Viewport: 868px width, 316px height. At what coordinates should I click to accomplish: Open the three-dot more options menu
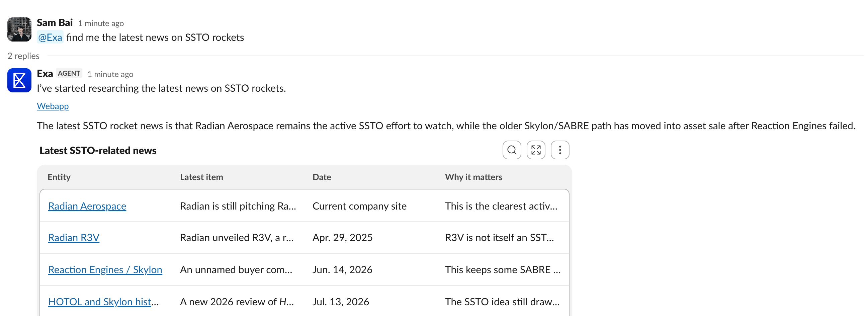click(560, 150)
